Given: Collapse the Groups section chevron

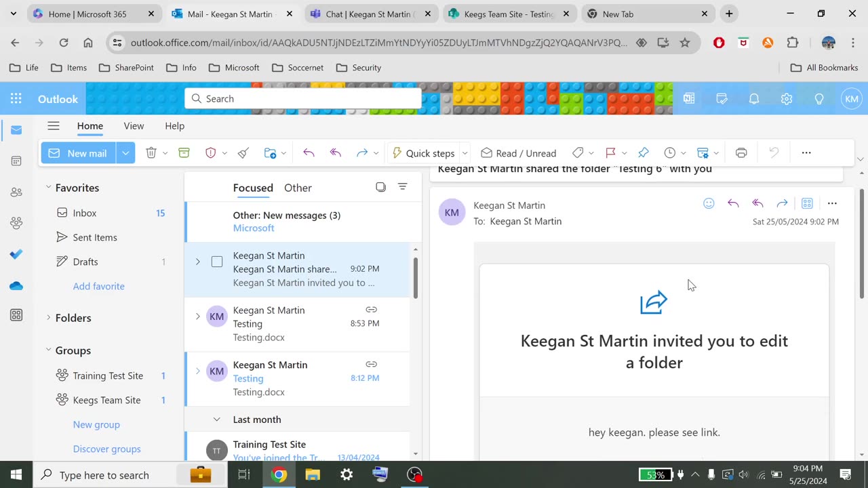Looking at the screenshot, I should pos(48,350).
